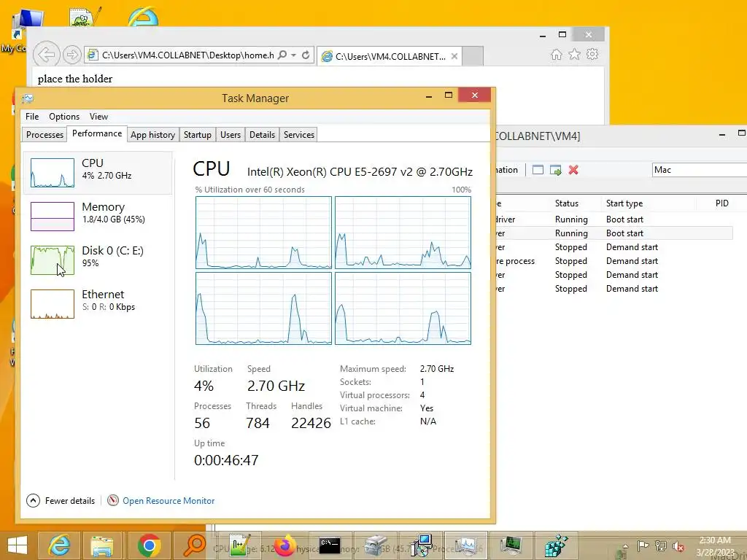Click the search magnifier in IE address bar
Viewport: 747px width, 560px height.
tap(282, 55)
